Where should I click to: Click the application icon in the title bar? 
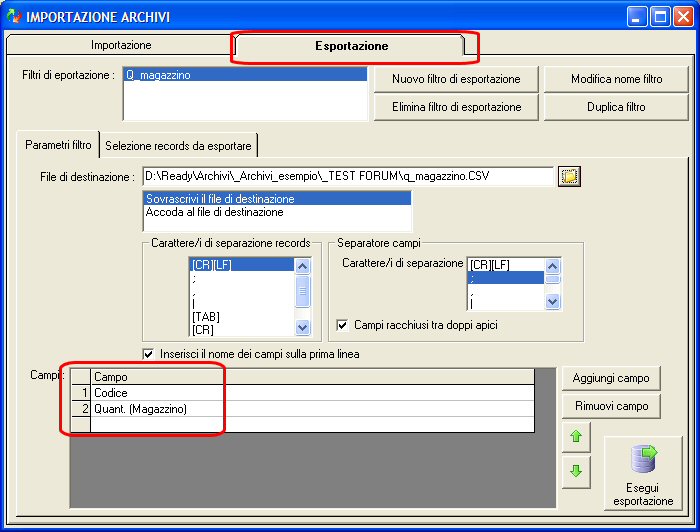tap(14, 17)
